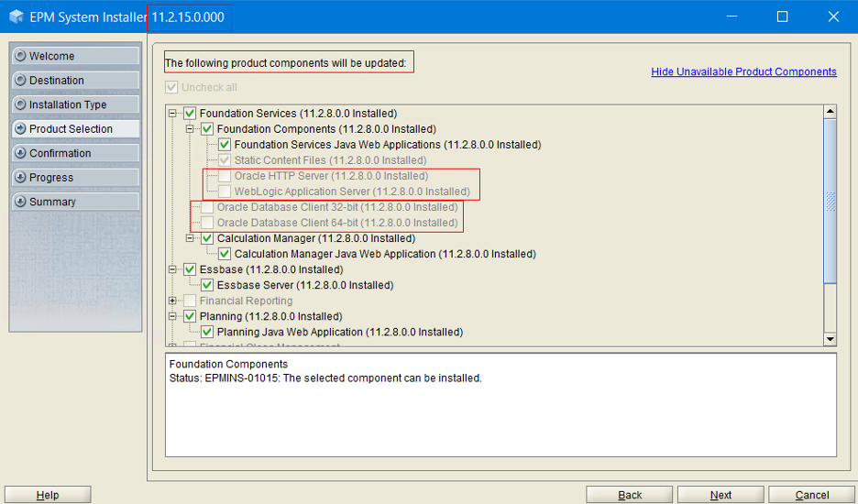Image resolution: width=858 pixels, height=504 pixels.
Task: Toggle the Uncheck all checkbox
Action: coord(171,87)
